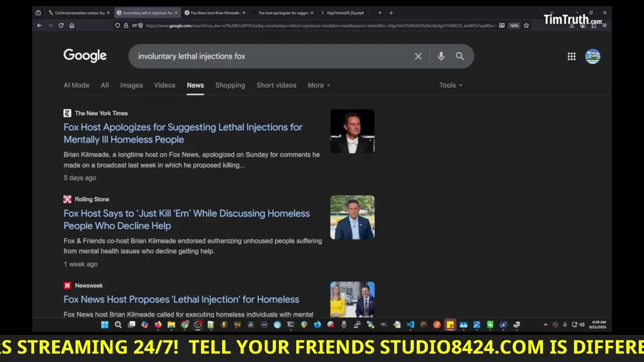This screenshot has height=362, width=644.
Task: Open the New York Times article thumbnail
Action: tap(352, 131)
